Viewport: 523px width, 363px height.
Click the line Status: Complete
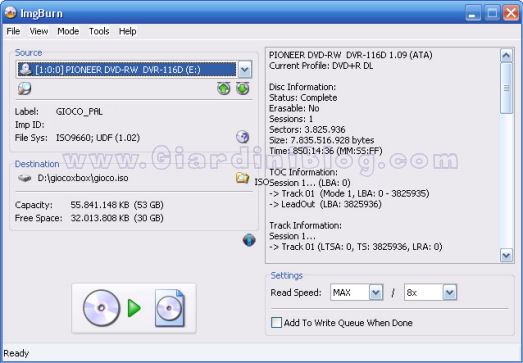coord(303,98)
